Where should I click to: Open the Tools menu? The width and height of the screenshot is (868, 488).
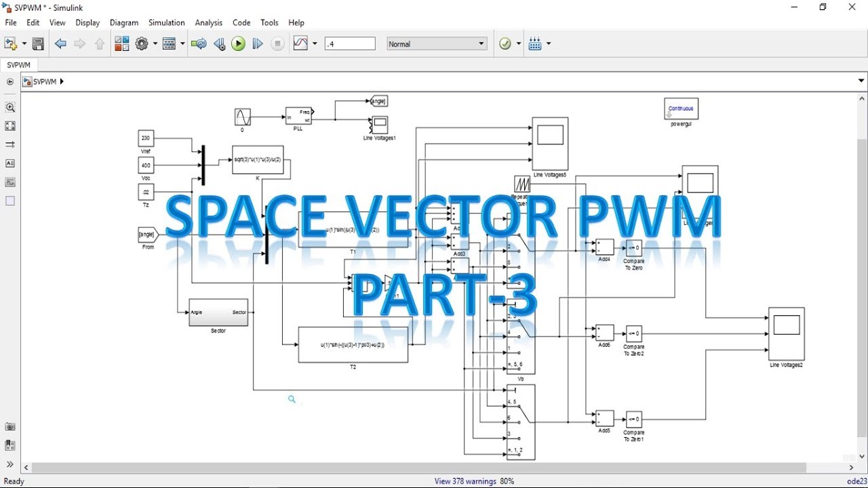click(x=269, y=22)
